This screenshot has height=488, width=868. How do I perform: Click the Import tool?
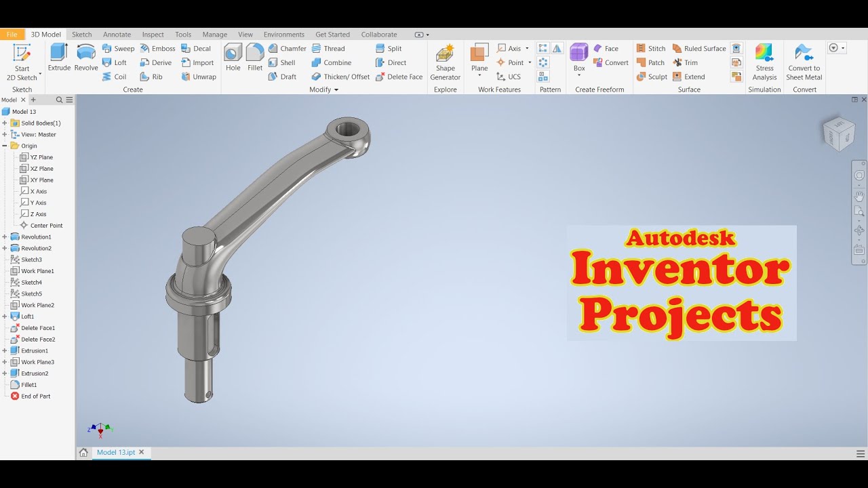[x=197, y=63]
